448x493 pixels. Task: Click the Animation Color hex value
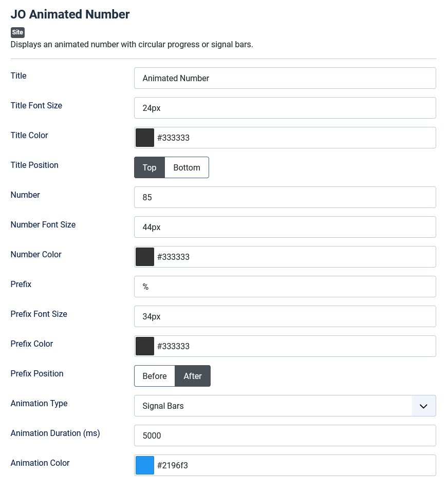pyautogui.click(x=173, y=465)
